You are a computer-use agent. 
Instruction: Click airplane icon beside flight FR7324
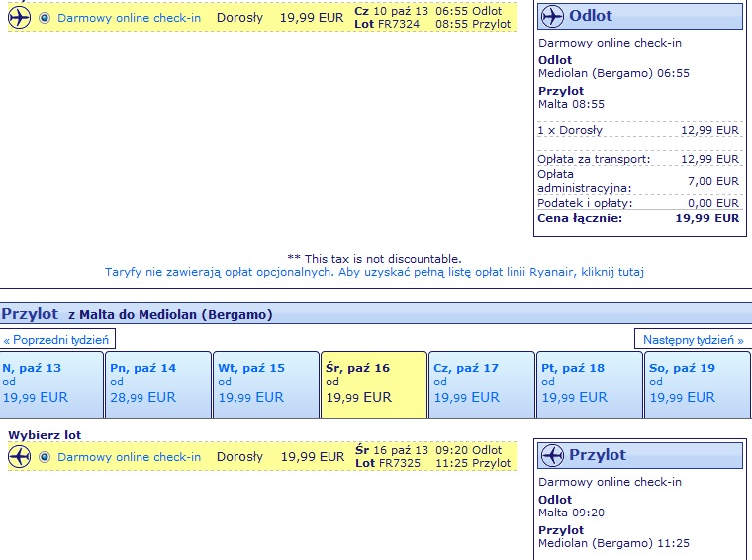coord(19,18)
